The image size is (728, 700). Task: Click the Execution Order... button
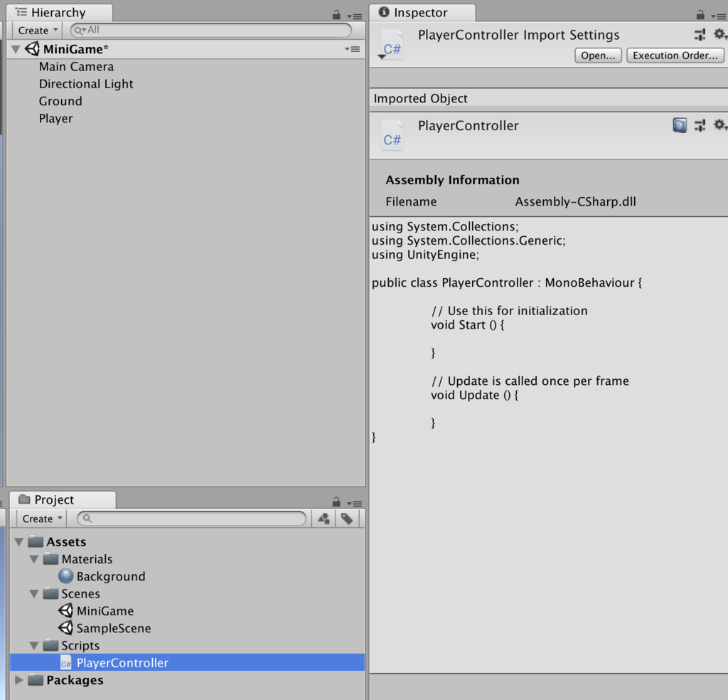(675, 55)
